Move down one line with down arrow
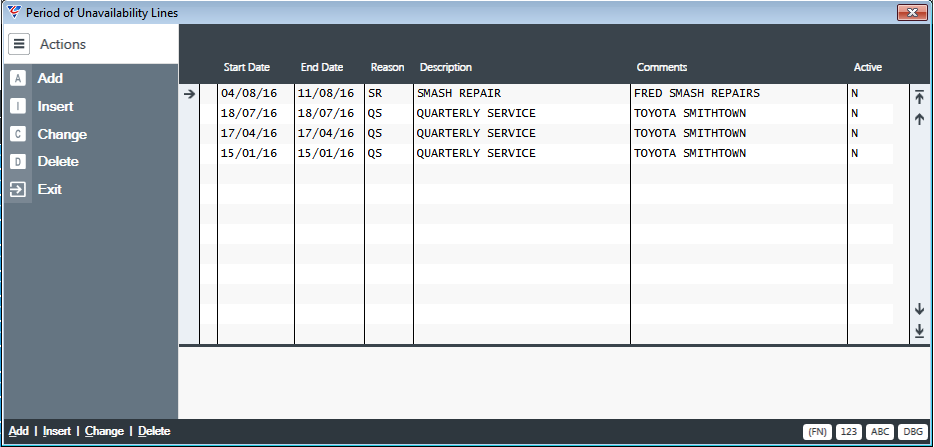Screen dimensions: 934x447 [919, 309]
